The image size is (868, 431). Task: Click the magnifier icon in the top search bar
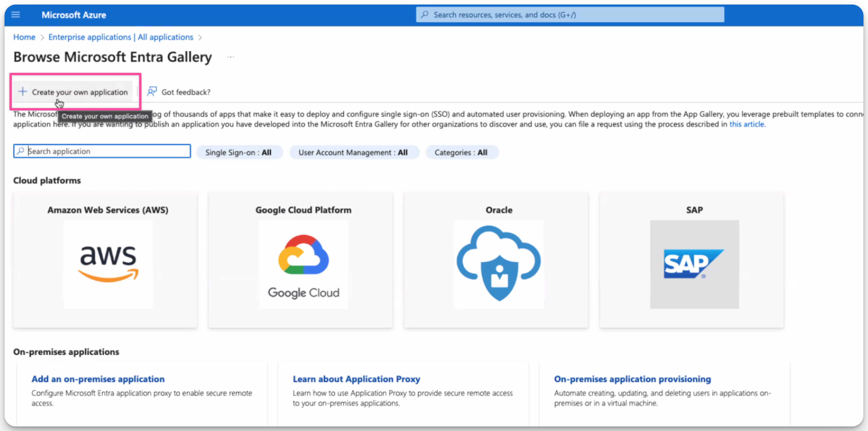(x=424, y=14)
